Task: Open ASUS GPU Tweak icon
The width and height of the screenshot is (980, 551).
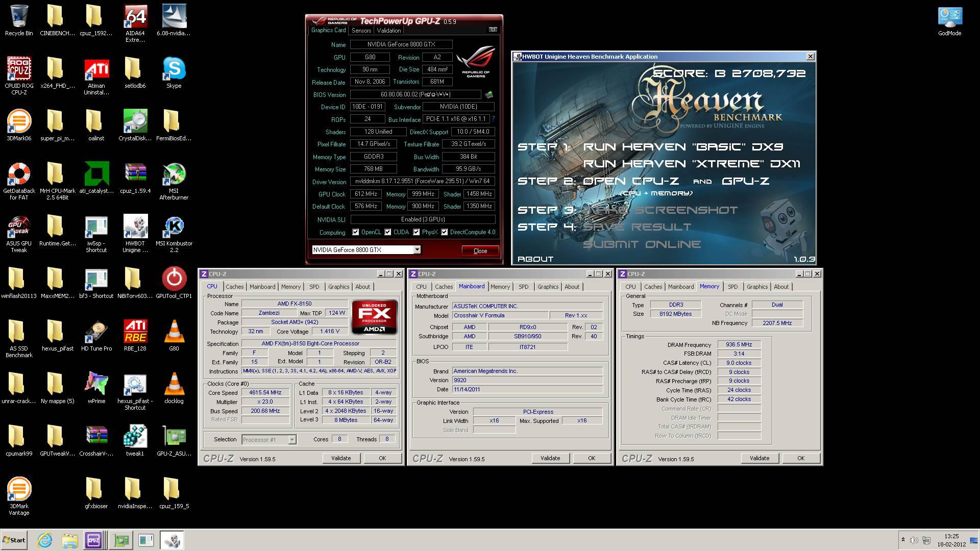Action: click(x=19, y=234)
